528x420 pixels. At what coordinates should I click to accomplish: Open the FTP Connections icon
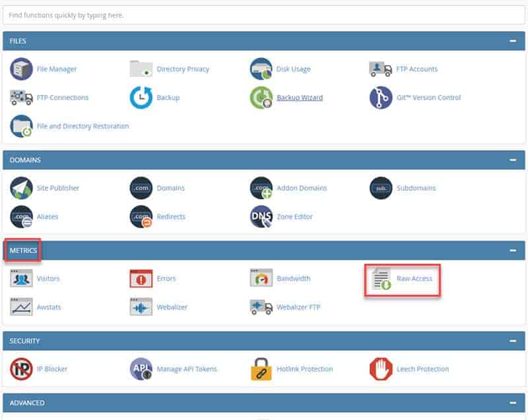(x=21, y=98)
